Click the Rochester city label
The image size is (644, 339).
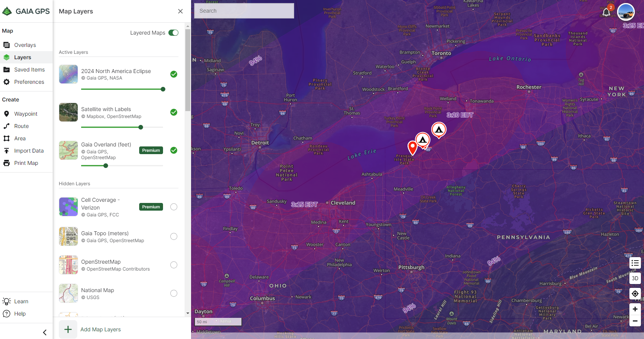(x=529, y=87)
